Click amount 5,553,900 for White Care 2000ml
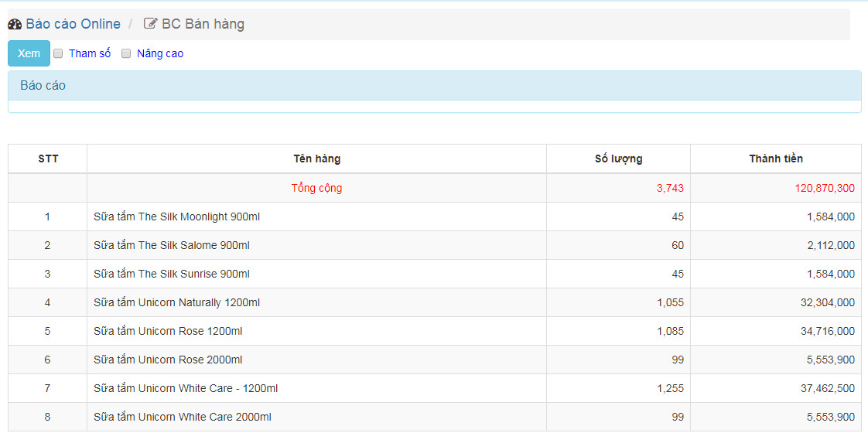The height and width of the screenshot is (433, 868). pos(831,417)
